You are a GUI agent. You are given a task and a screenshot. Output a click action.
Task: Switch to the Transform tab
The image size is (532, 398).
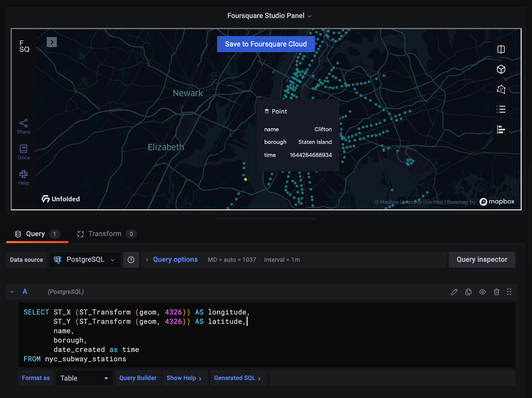107,234
